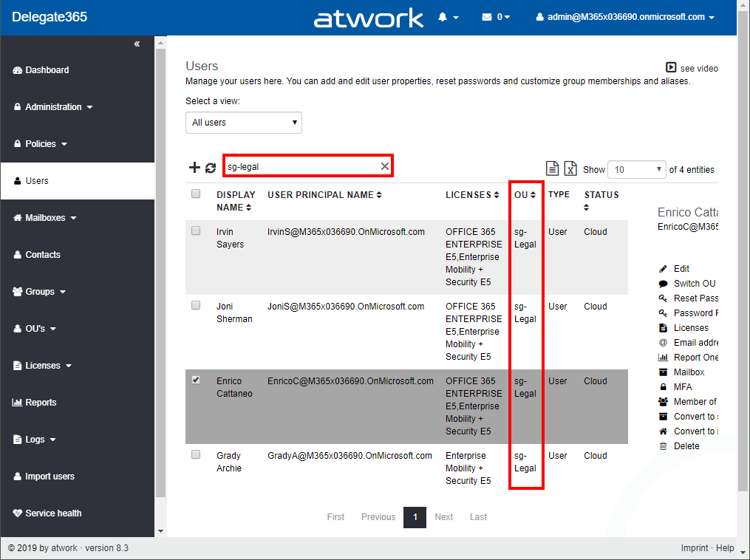
Task: Click the Delegate365 logo title
Action: tap(50, 17)
